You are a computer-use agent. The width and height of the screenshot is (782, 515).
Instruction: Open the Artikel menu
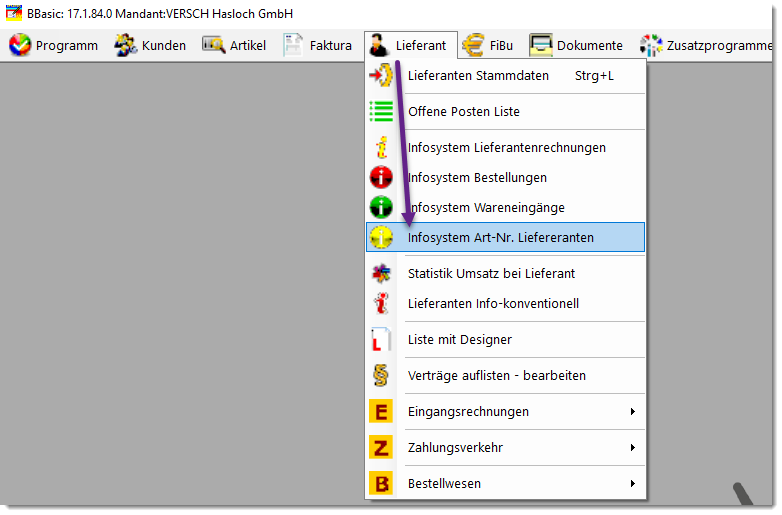[248, 45]
